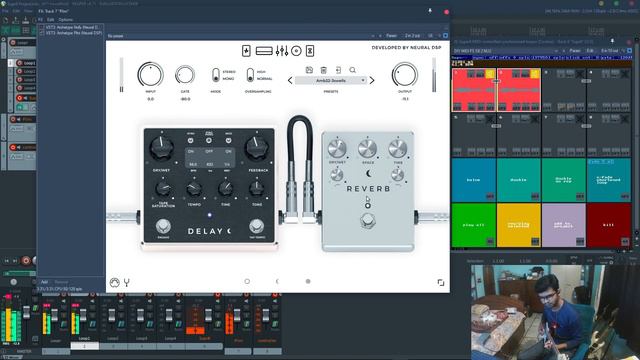Image resolution: width=640 pixels, height=360 pixels.
Task: Click the Output knob
Action: coord(405,75)
